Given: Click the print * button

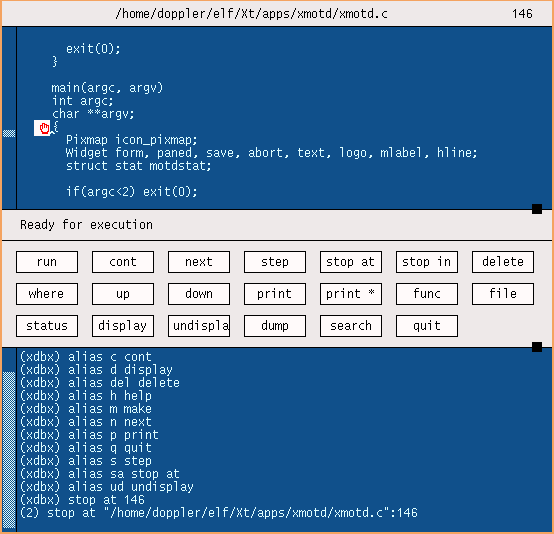Looking at the screenshot, I should click(x=351, y=294).
